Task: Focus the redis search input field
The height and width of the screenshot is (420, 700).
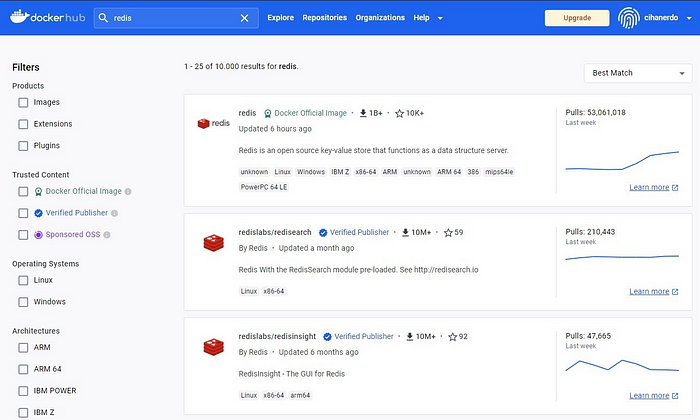Action: [x=174, y=18]
